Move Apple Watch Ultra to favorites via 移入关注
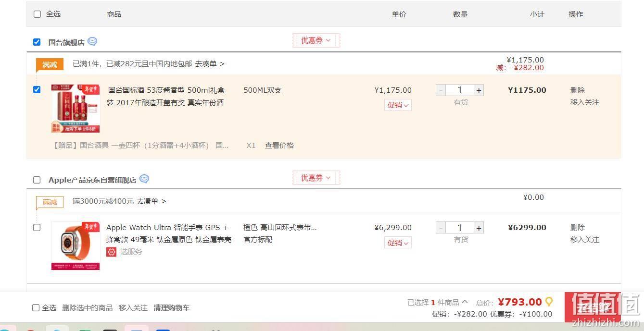 (x=585, y=239)
